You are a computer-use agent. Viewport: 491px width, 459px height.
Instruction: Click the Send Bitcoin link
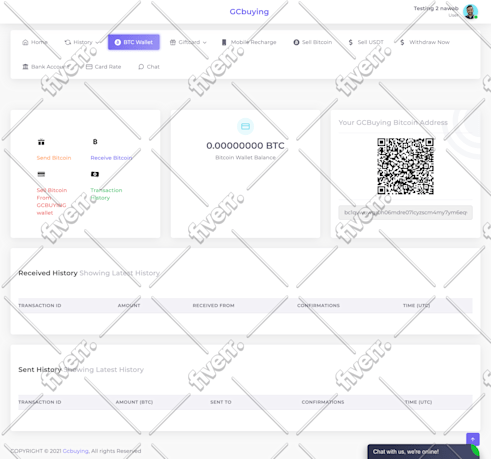tap(54, 158)
